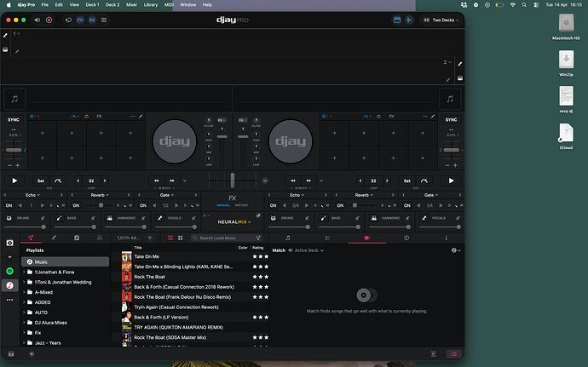Increase deck 1 loop length with right arrow

[x=105, y=181]
